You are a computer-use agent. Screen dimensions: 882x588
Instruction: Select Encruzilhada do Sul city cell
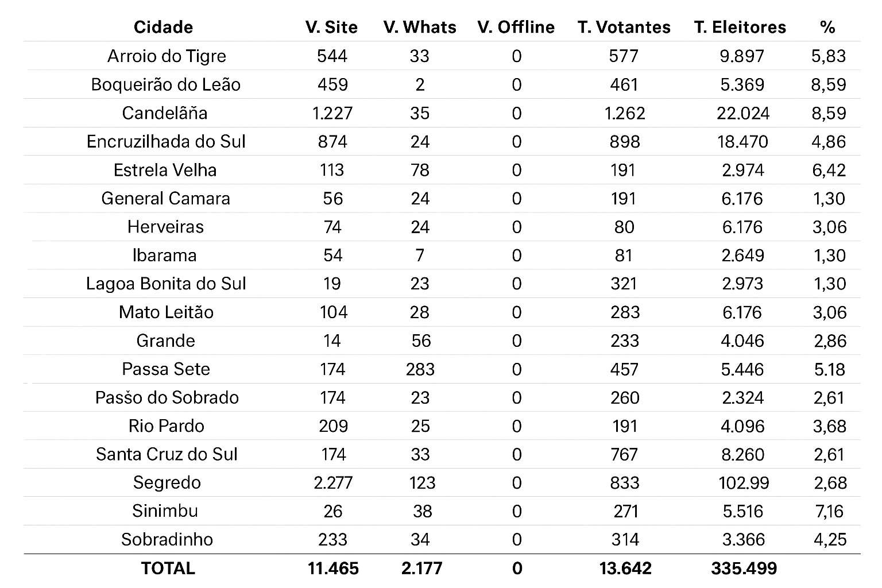166,141
